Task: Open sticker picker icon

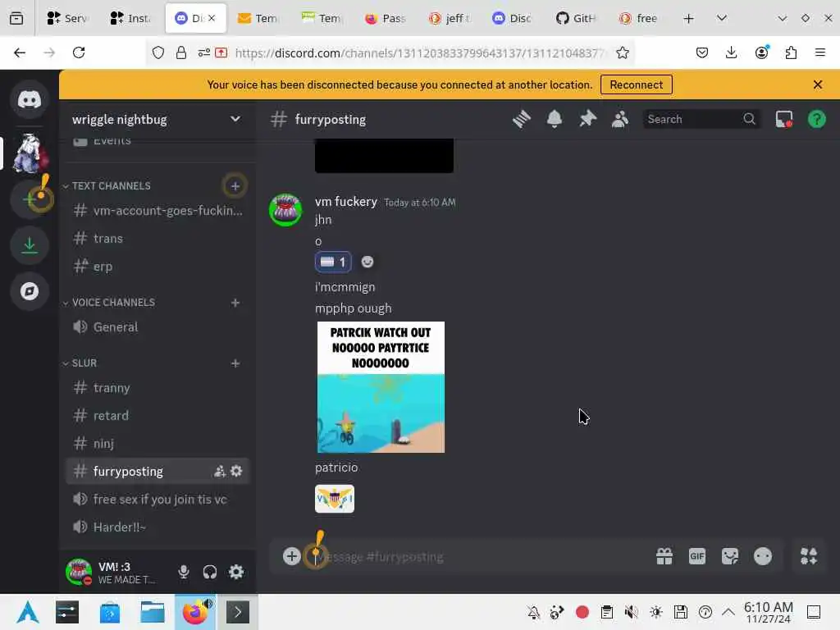Action: point(729,557)
